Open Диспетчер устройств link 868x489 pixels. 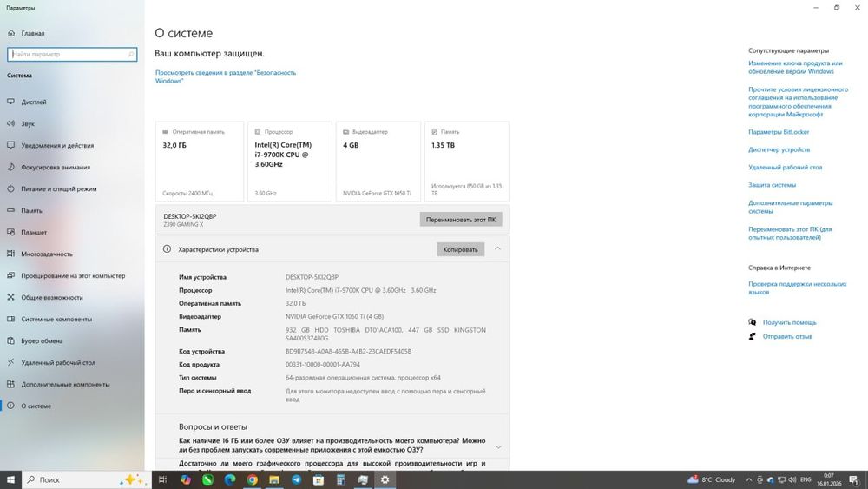[779, 149]
